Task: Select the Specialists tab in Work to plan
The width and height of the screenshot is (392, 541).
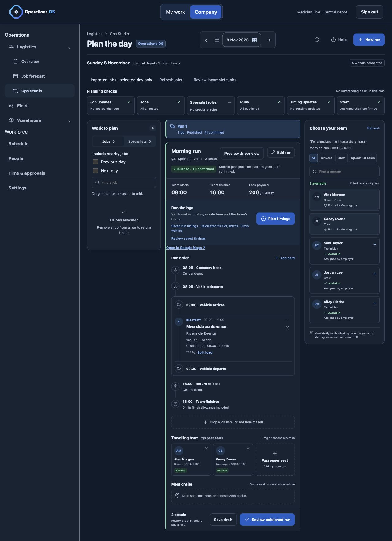Action: [140, 141]
